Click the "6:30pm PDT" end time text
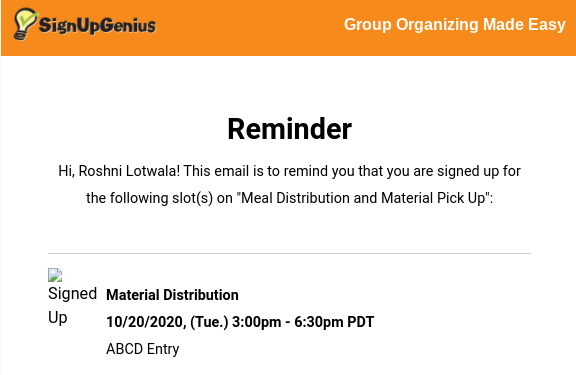 [x=334, y=322]
